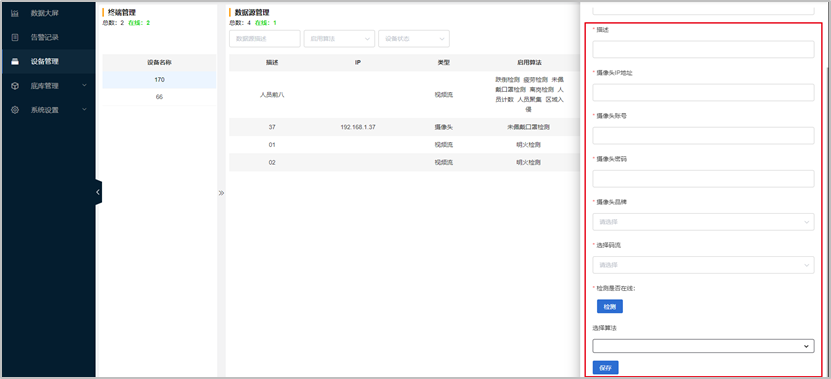Collapse the sidebar with the left arrow handle
Screen dimensions: 831x379
click(x=98, y=192)
